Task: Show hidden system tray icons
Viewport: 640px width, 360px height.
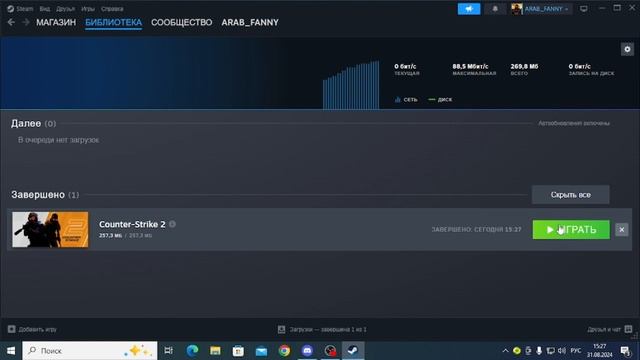Action: (x=505, y=351)
